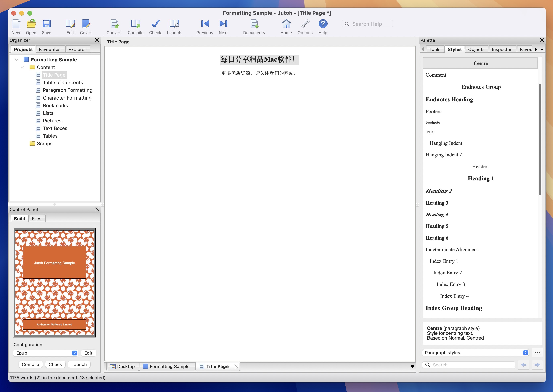Viewport: 553px width, 392px height.
Task: Click the Check button in Control Panel
Action: [x=55, y=364]
